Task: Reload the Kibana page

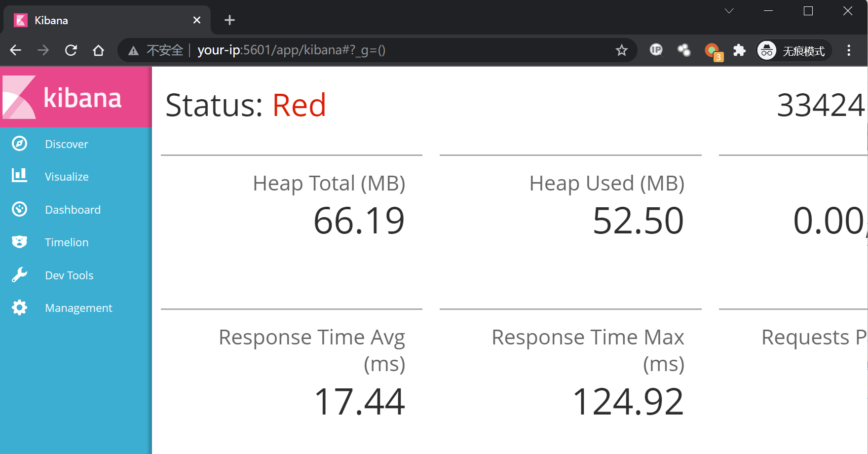Action: point(71,50)
